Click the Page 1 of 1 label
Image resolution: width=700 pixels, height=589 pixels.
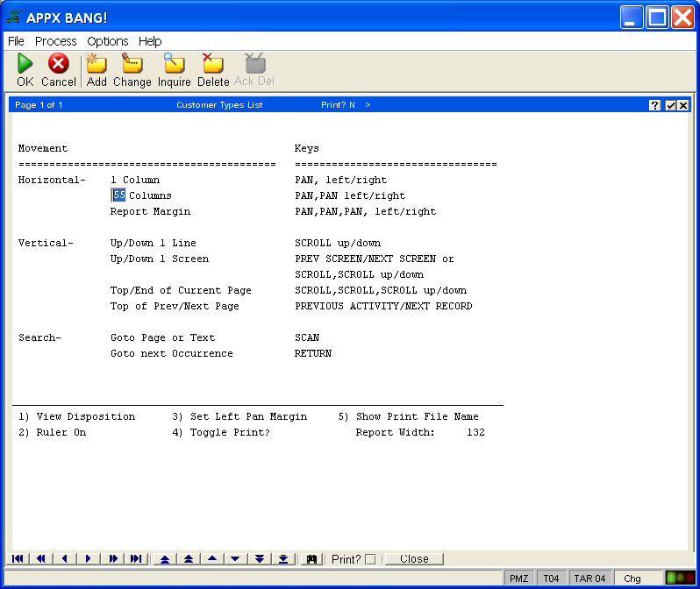(x=39, y=105)
